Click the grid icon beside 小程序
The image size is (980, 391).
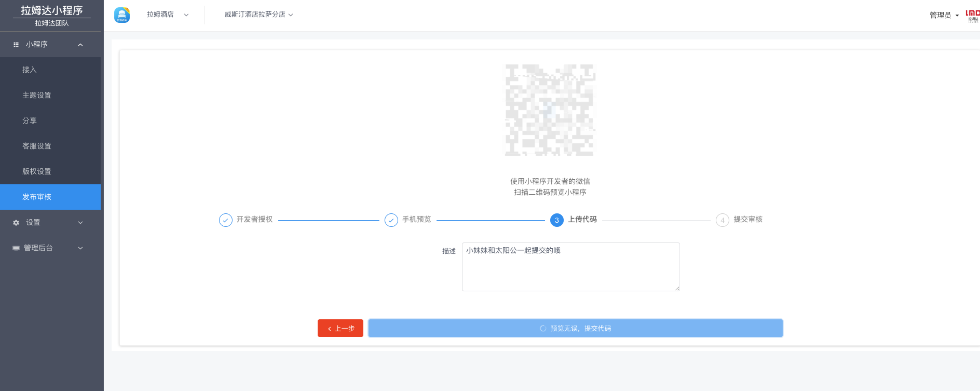pyautogui.click(x=16, y=45)
